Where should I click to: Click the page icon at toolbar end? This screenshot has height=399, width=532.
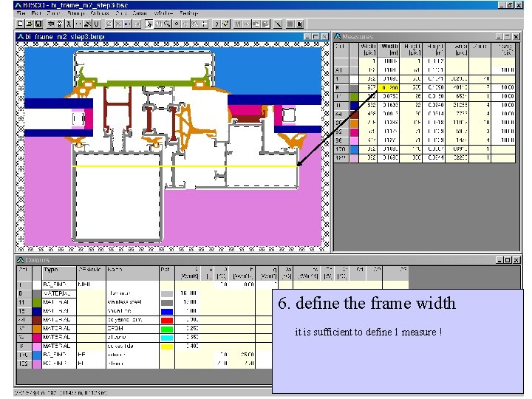coord(299,24)
